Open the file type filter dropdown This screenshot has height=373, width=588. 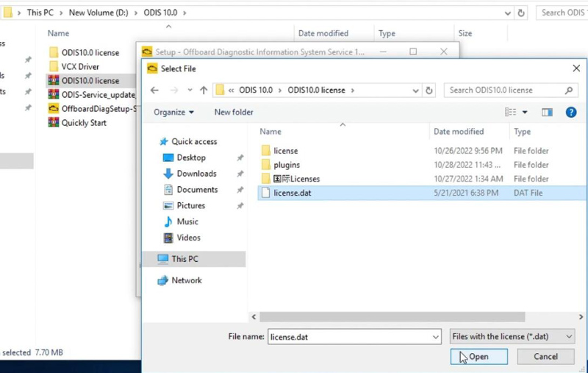[x=512, y=337]
